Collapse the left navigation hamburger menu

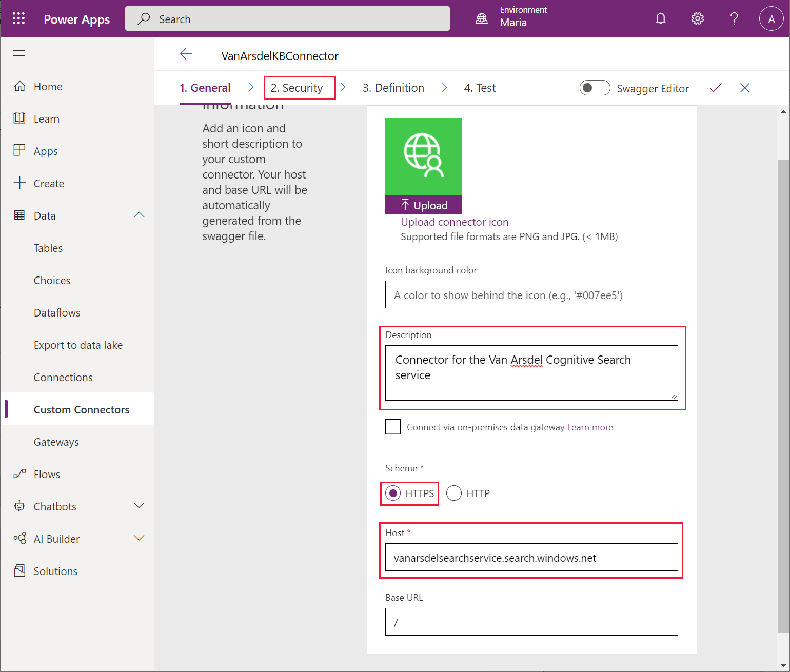pos(19,53)
